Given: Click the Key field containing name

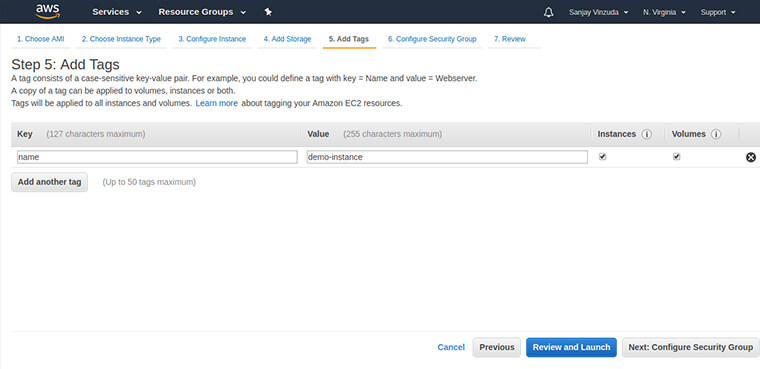Looking at the screenshot, I should (x=157, y=157).
